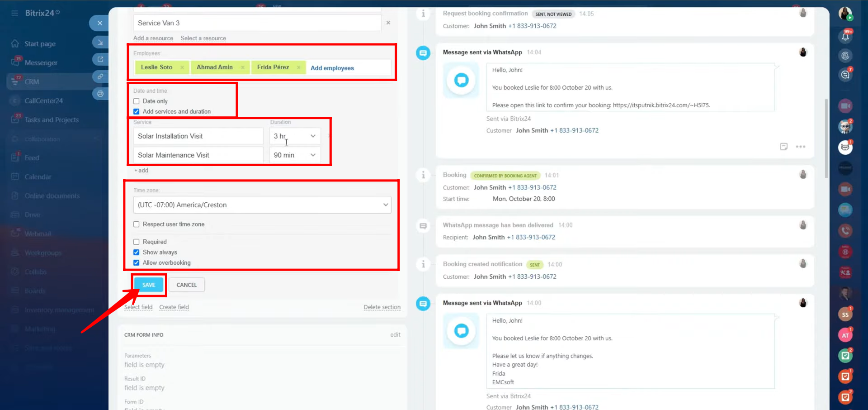This screenshot has width=868, height=410.
Task: Open the Bitrix24 hamburger menu
Action: click(x=15, y=13)
